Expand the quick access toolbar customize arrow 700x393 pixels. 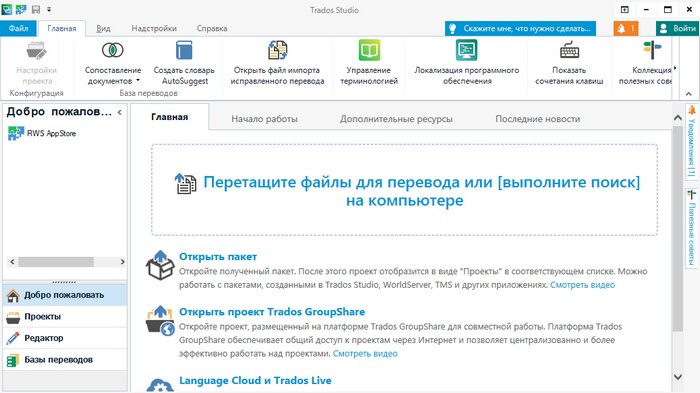[x=49, y=9]
